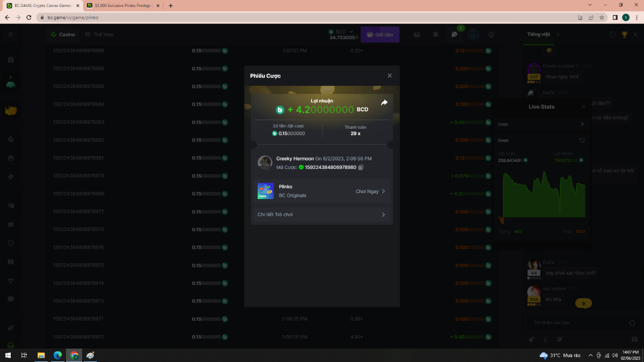Click the chat message input field
This screenshot has width=644, height=362.
click(574, 323)
